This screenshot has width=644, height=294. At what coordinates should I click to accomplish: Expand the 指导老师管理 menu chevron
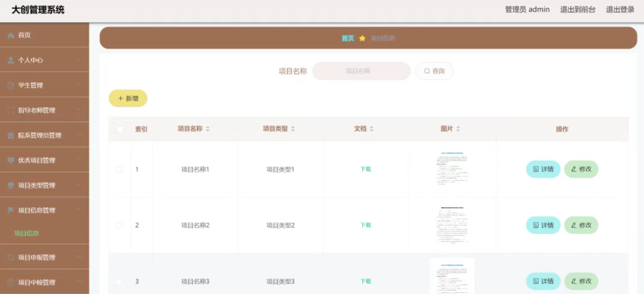point(79,110)
